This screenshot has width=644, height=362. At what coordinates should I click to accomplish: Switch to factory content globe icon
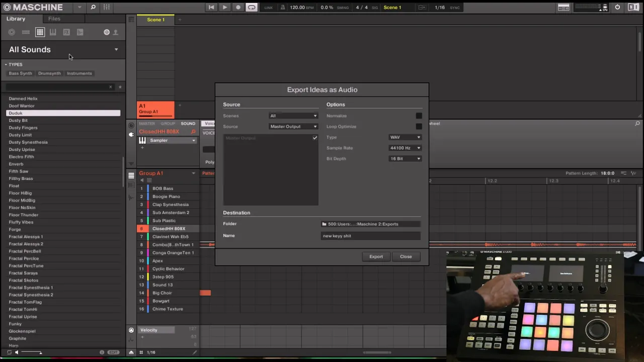(107, 32)
